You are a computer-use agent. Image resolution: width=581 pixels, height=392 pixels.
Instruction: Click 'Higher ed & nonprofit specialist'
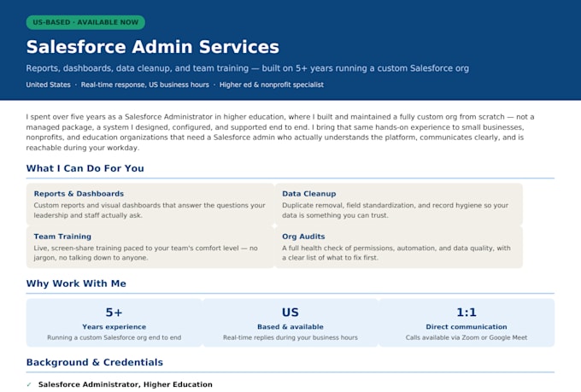pos(271,85)
